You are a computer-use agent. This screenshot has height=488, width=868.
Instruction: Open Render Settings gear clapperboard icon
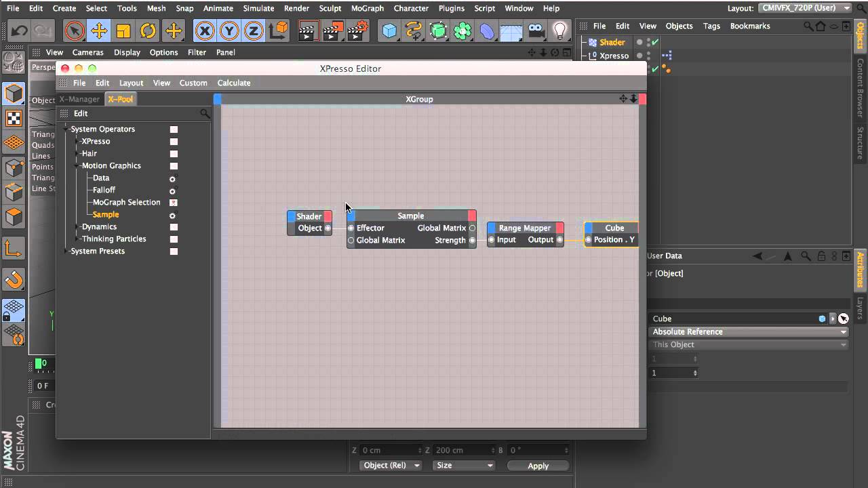pyautogui.click(x=357, y=30)
